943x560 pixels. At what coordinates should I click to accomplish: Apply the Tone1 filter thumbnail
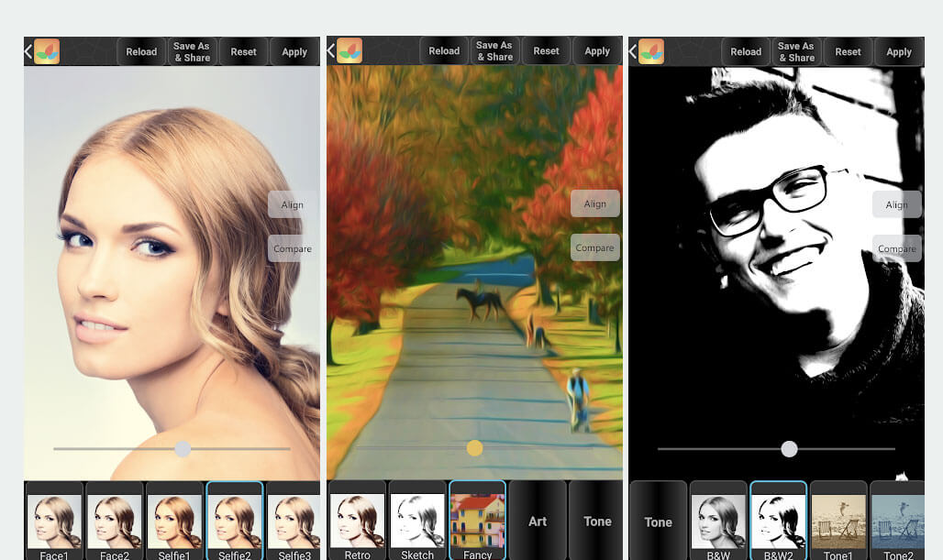pos(838,522)
